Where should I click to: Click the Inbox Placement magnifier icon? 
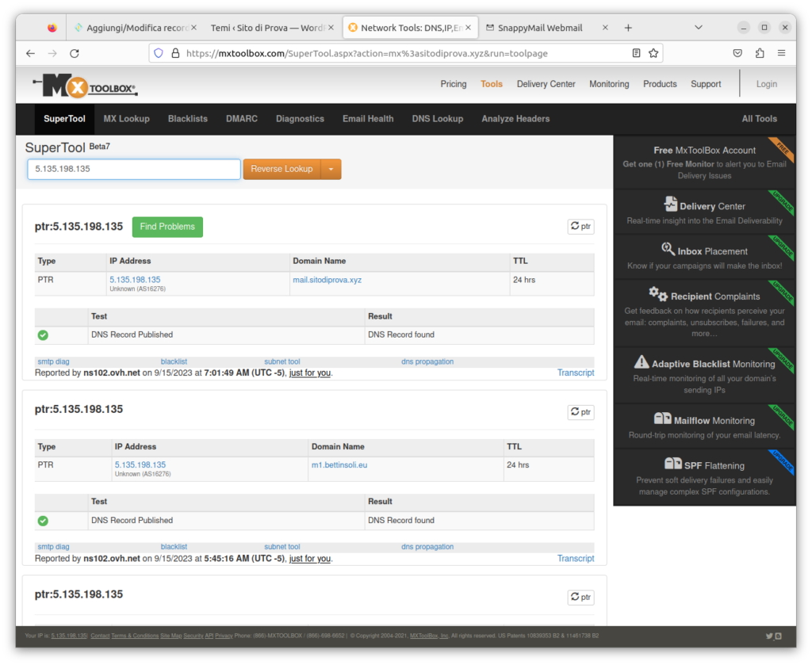[668, 249]
